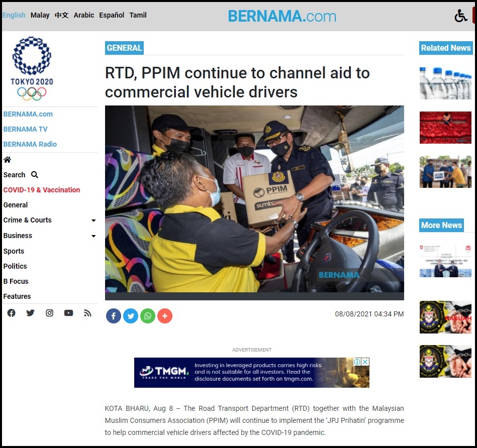Click the home icon in sidebar
The width and height of the screenshot is (477, 448).
(x=7, y=160)
